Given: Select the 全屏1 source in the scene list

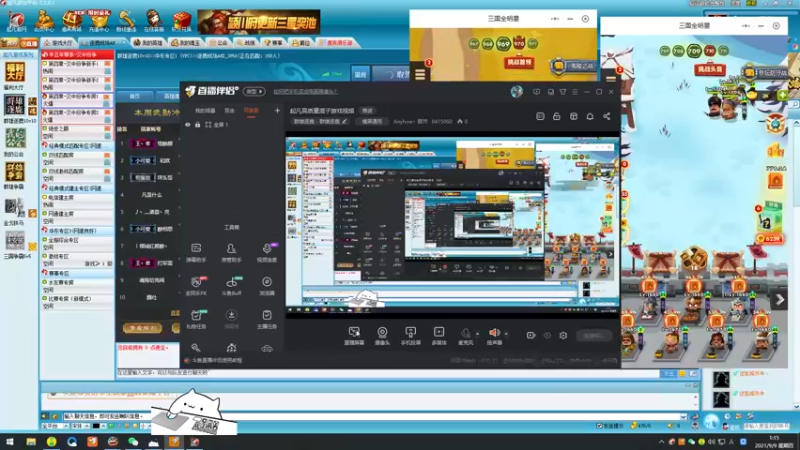Looking at the screenshot, I should [x=217, y=124].
